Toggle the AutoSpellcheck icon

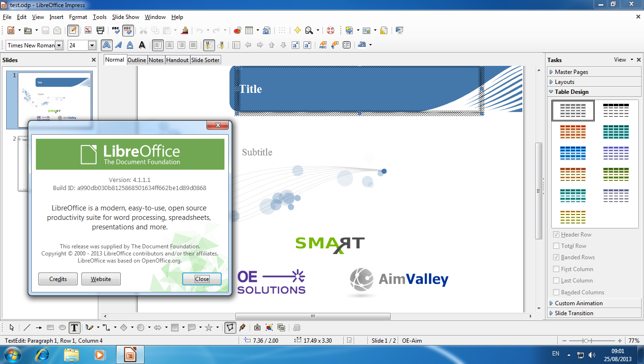pyautogui.click(x=128, y=30)
